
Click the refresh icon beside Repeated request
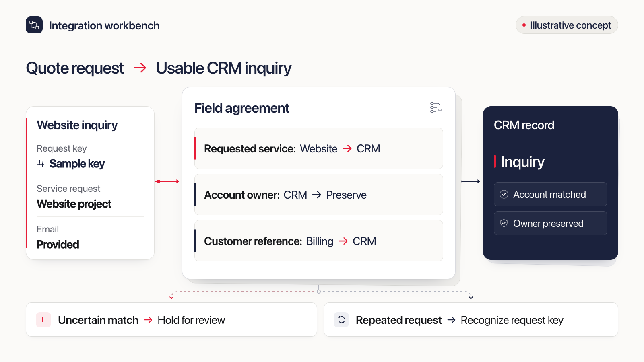click(341, 320)
